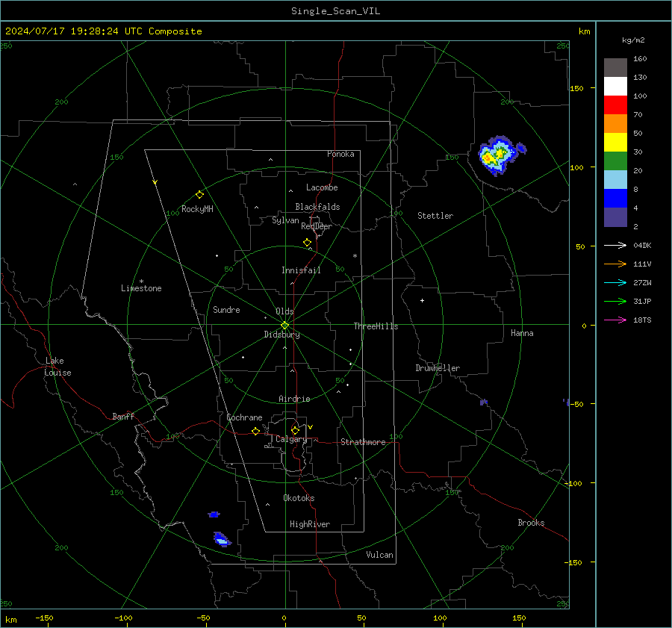Click the 18TS legend text

point(642,320)
